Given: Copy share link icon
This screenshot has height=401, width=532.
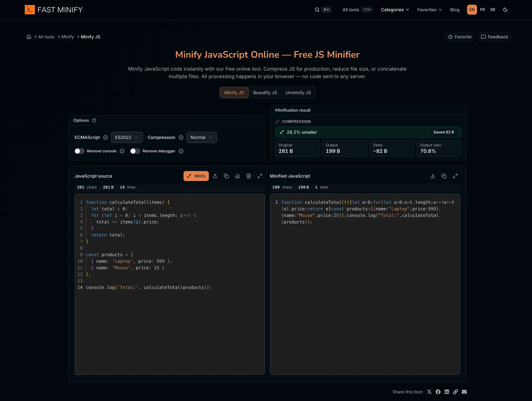Looking at the screenshot, I should point(455,392).
